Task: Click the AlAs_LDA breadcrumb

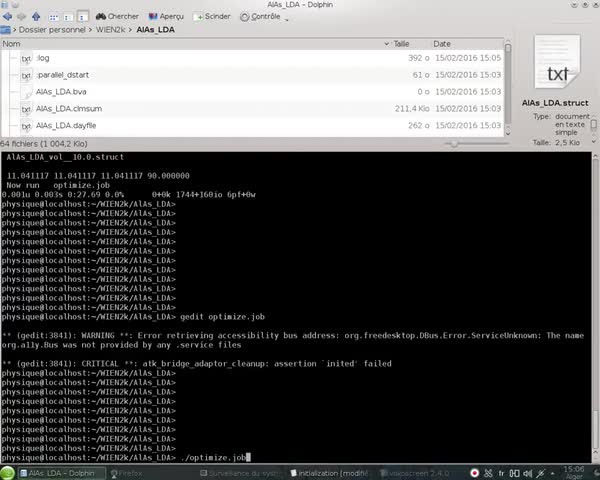Action: pyautogui.click(x=155, y=29)
